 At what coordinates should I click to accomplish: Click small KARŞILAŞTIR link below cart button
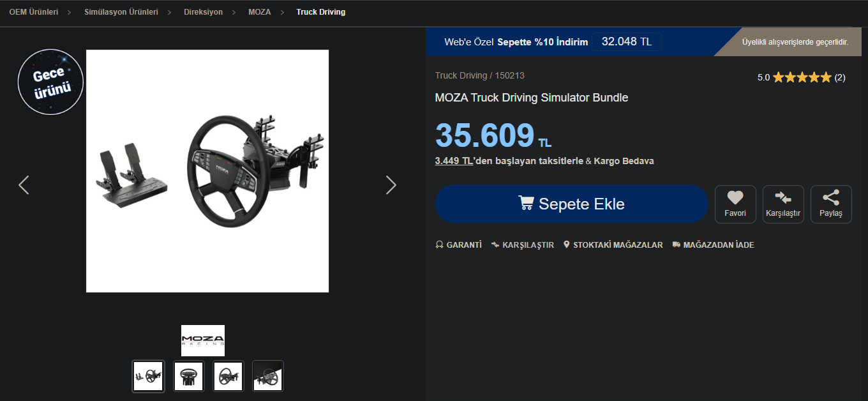pyautogui.click(x=522, y=245)
